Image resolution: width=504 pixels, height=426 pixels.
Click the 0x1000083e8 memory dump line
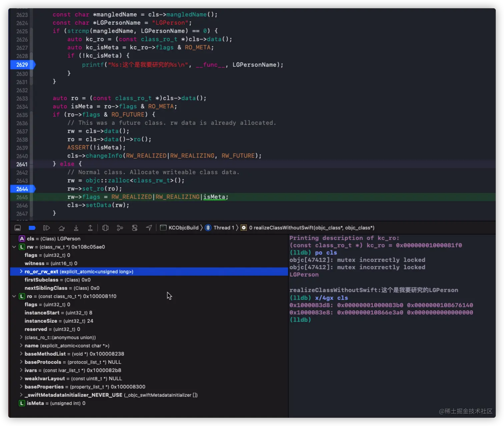click(381, 312)
